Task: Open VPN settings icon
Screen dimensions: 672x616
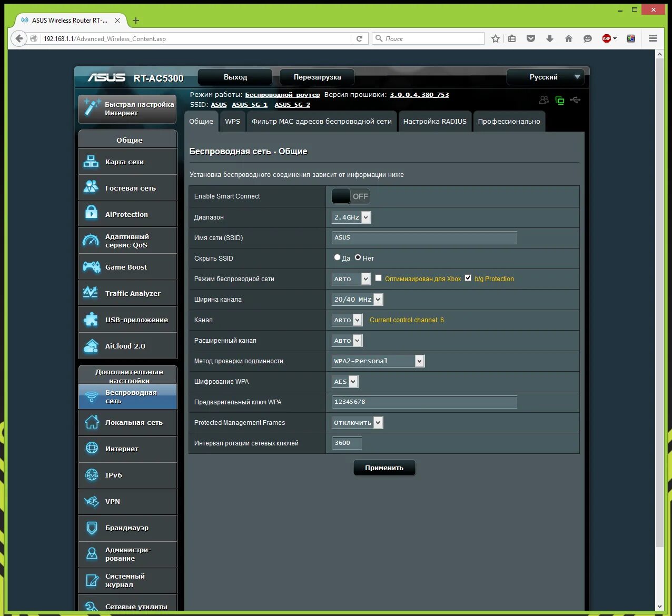Action: coord(92,501)
